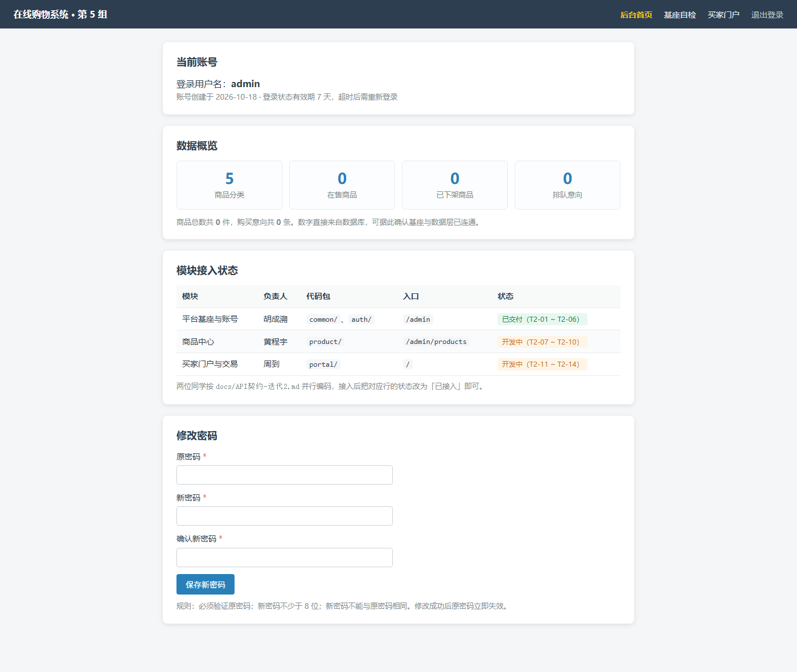
Task: Click the 代码包 column header
Action: click(318, 296)
